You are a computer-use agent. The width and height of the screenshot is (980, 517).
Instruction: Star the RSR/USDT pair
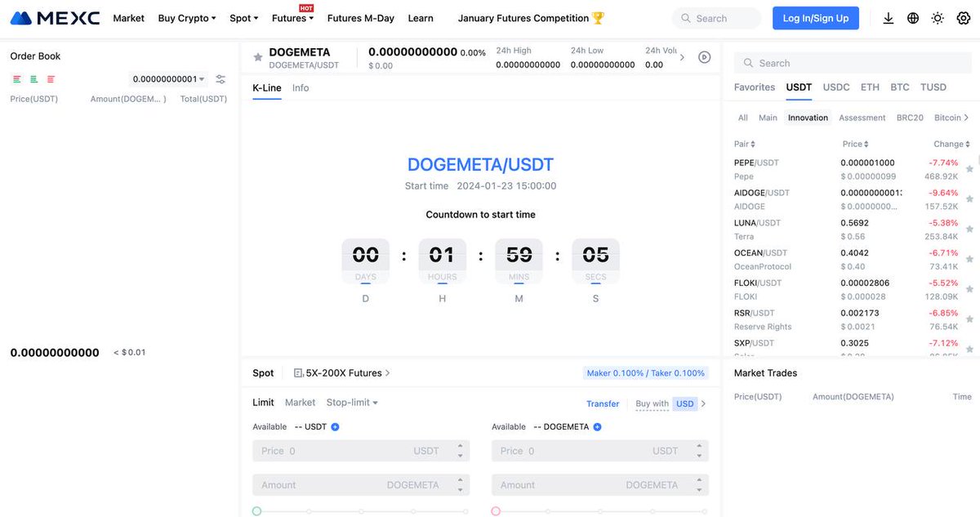point(969,319)
